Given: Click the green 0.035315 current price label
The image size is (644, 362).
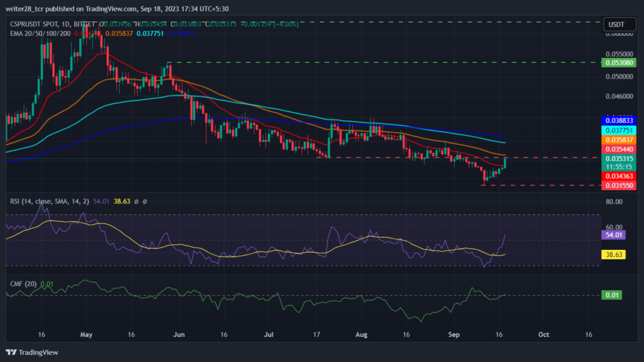Looking at the screenshot, I should [x=619, y=159].
